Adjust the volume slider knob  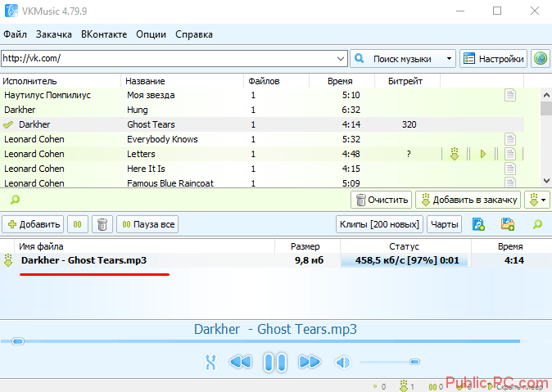coord(414,362)
